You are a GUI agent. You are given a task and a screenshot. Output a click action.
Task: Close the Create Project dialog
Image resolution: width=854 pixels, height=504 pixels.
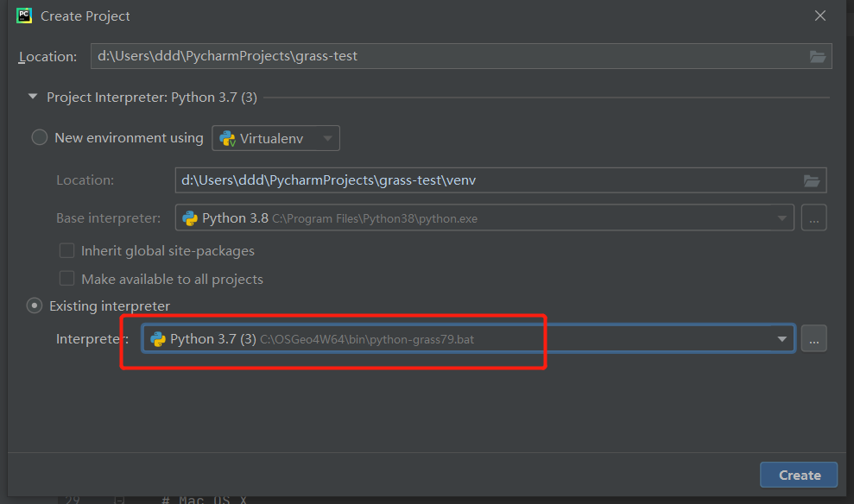point(820,16)
